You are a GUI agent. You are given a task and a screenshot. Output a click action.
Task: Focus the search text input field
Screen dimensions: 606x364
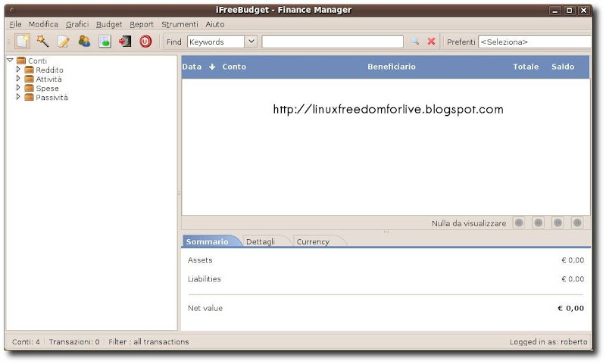coord(333,42)
